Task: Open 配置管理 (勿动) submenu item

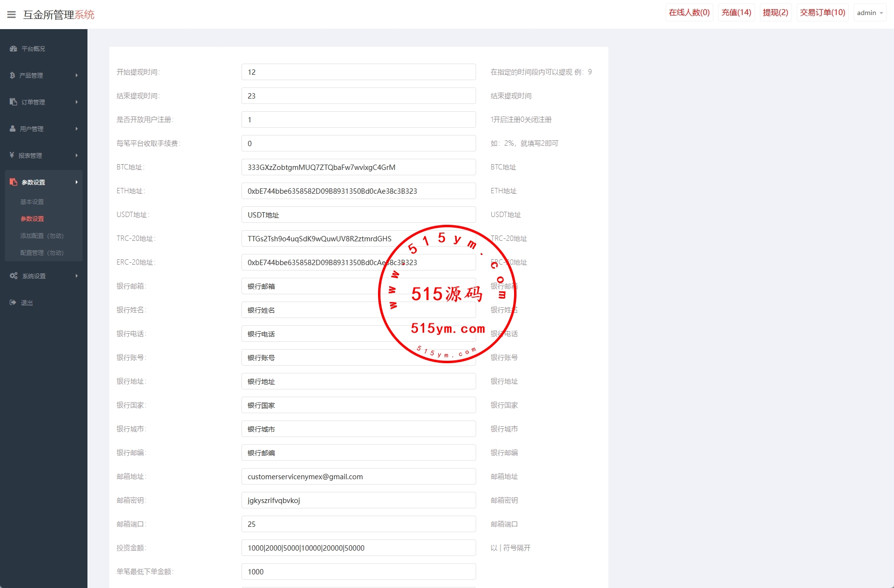Action: click(x=42, y=252)
